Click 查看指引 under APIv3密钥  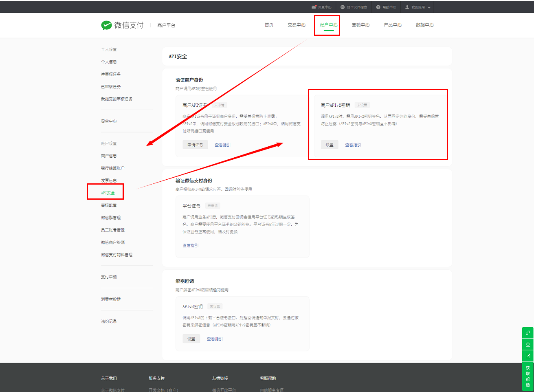(215, 339)
